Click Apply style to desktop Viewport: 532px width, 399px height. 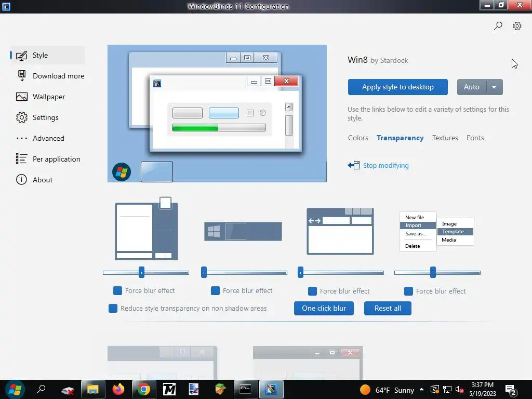(x=397, y=87)
